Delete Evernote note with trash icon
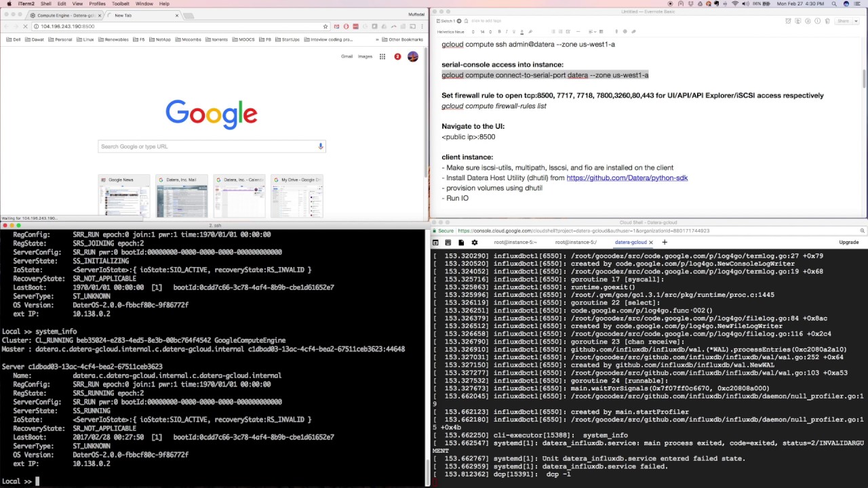Image resolution: width=868 pixels, height=488 pixels. (827, 21)
